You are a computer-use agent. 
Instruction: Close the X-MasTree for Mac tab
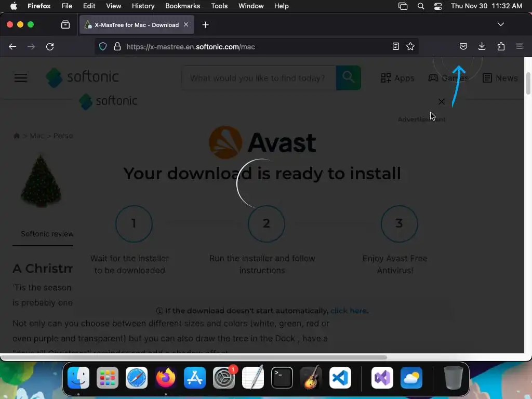pos(186,25)
